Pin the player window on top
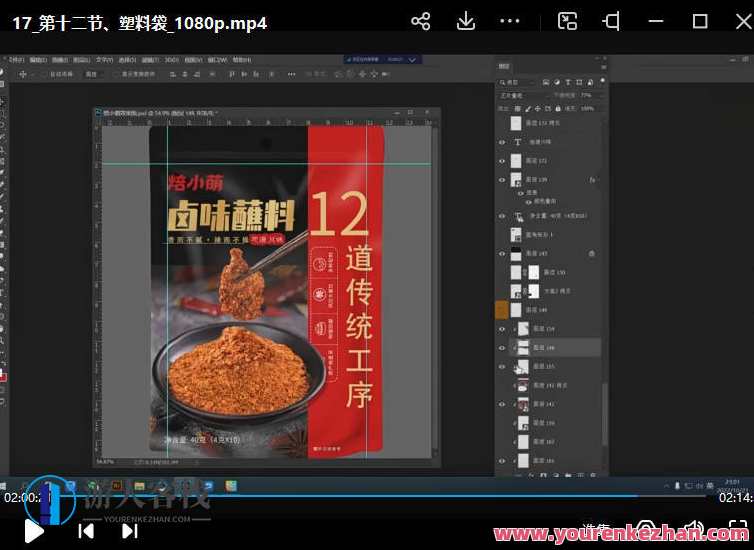Image resolution: width=754 pixels, height=550 pixels. [611, 22]
